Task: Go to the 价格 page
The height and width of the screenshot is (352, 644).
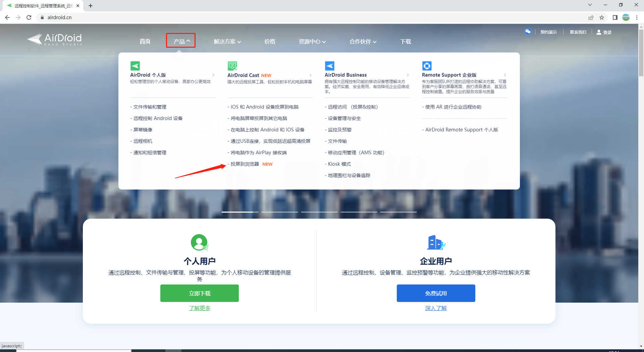Action: click(270, 42)
